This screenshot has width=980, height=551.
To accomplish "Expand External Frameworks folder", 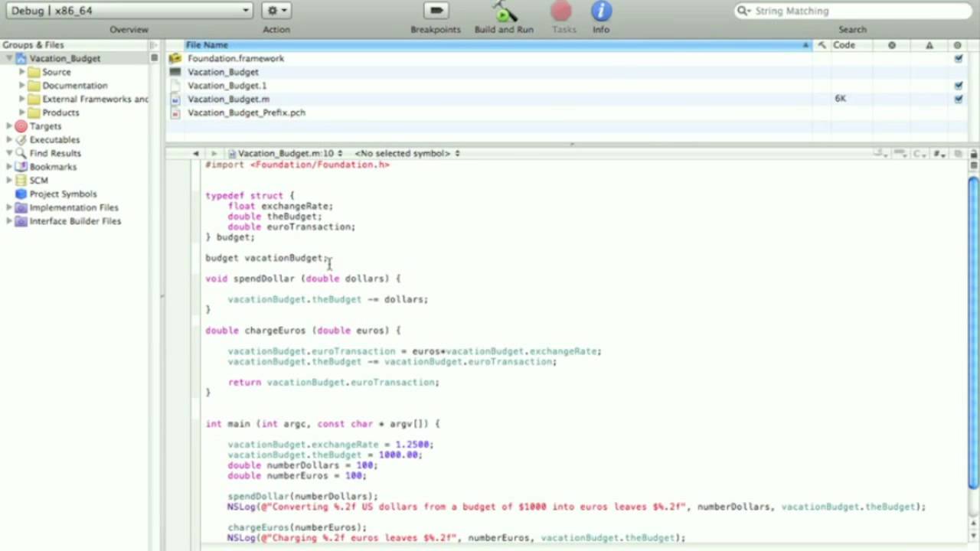I will [x=21, y=99].
